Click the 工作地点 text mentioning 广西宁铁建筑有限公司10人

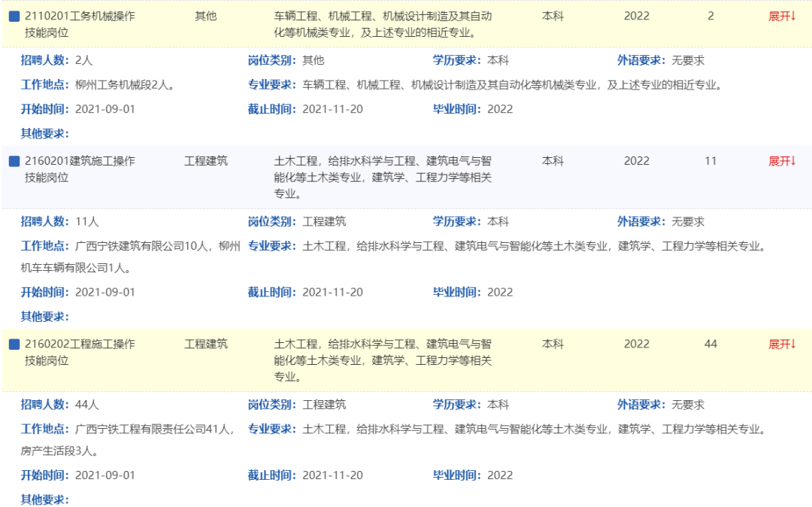(x=131, y=246)
